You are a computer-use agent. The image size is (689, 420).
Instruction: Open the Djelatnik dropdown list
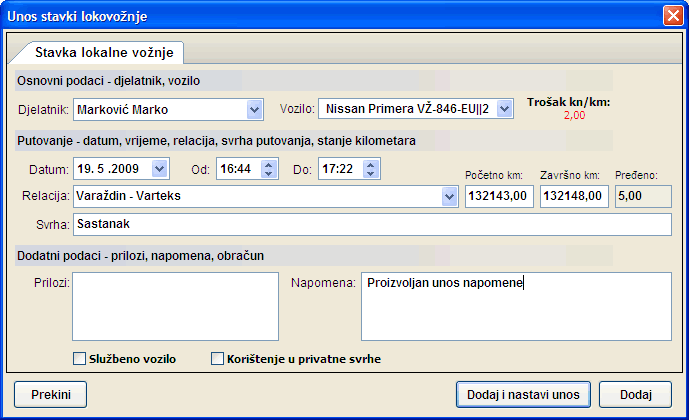pos(253,108)
